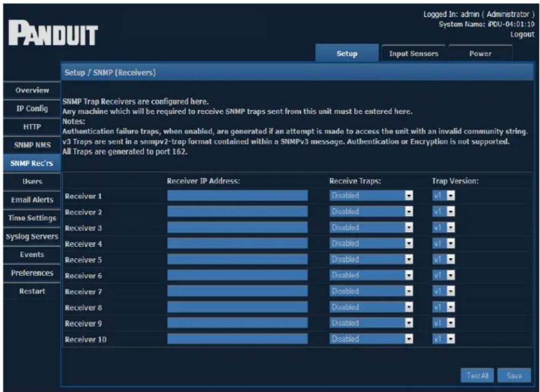Open Receiver 9 Trap Version dropdown
Screen dimensions: 540x392
[x=443, y=323]
